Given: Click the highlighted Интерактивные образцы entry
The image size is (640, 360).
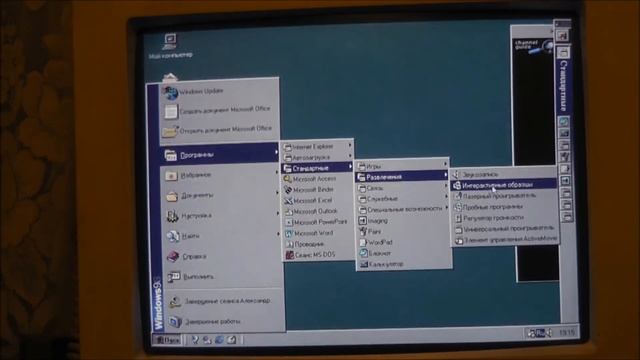Looking at the screenshot, I should pyautogui.click(x=504, y=185).
